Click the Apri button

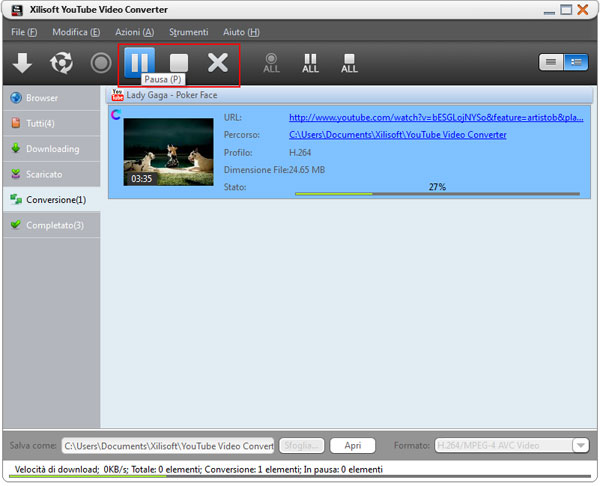coord(352,446)
